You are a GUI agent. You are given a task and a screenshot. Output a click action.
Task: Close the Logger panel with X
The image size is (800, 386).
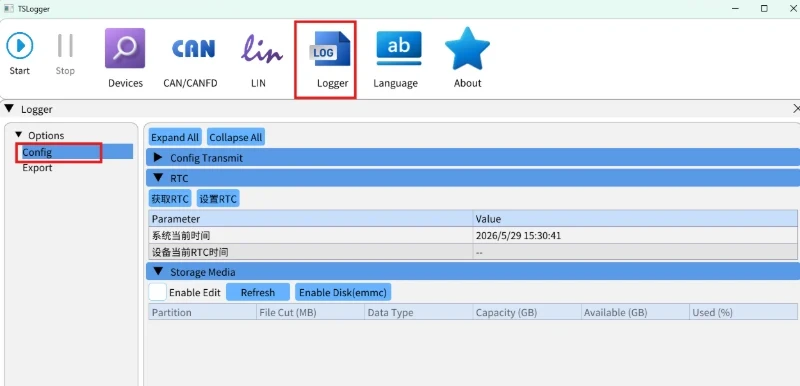[796, 109]
